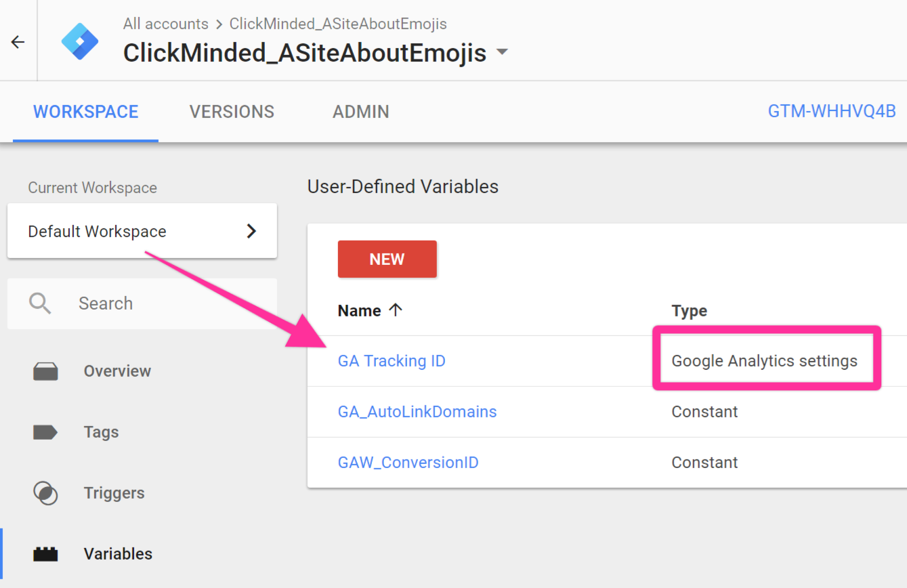Open the GAW_ConversionID variable
Image resolution: width=907 pixels, height=588 pixels.
point(408,463)
